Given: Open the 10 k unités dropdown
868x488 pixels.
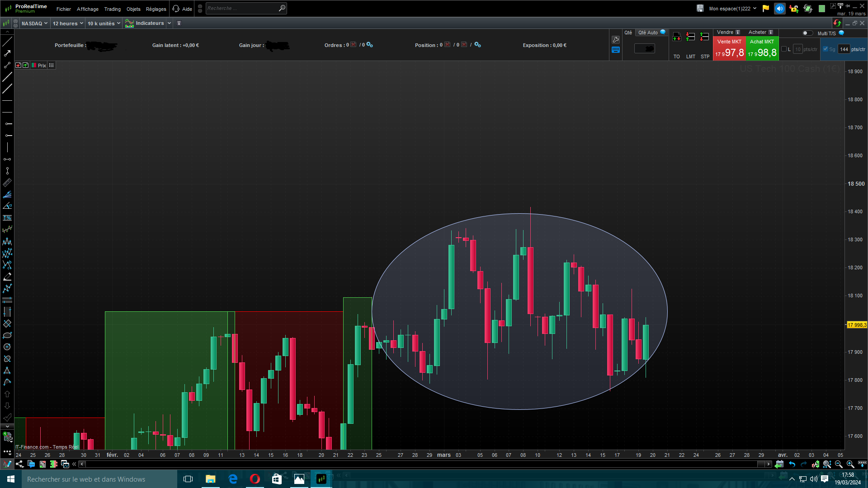Looking at the screenshot, I should (x=104, y=23).
